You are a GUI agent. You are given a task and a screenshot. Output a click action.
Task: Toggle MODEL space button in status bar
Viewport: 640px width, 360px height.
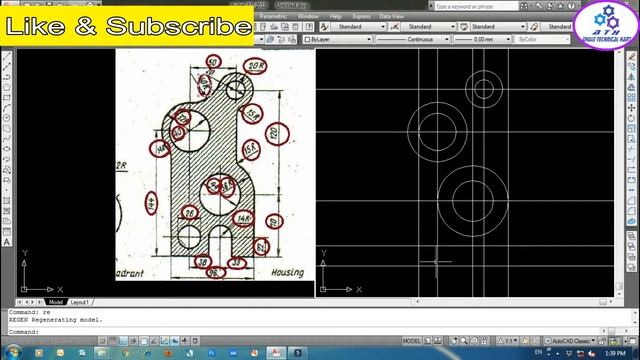[x=411, y=341]
